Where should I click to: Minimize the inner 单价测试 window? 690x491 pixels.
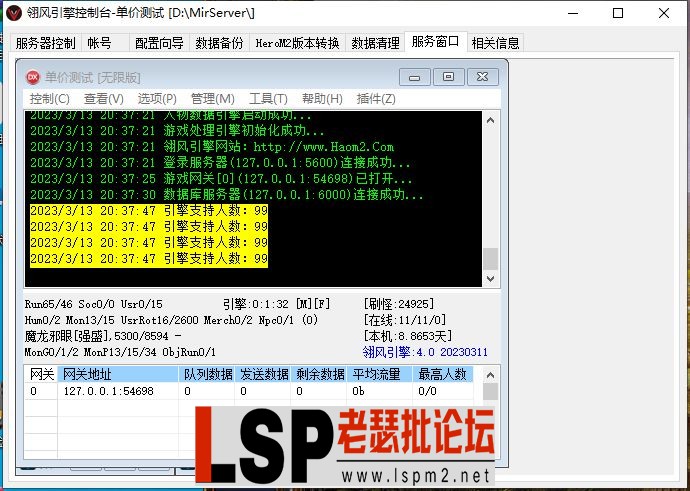414,77
